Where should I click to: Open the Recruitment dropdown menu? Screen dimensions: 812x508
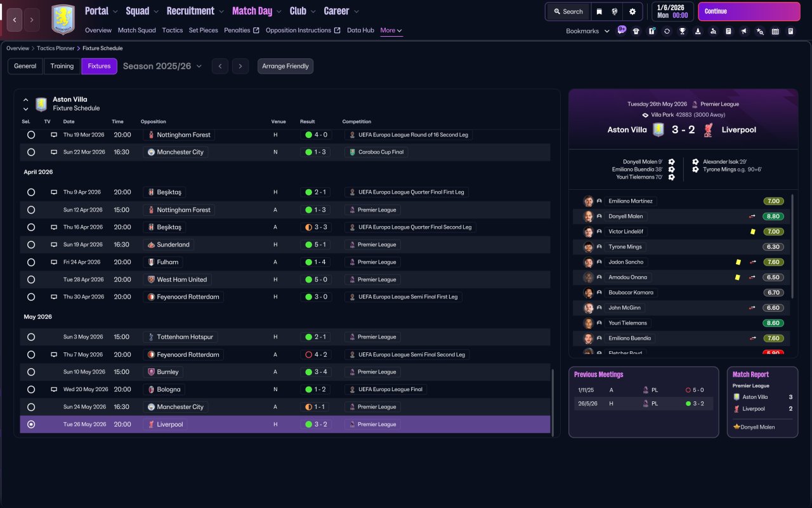pyautogui.click(x=195, y=11)
